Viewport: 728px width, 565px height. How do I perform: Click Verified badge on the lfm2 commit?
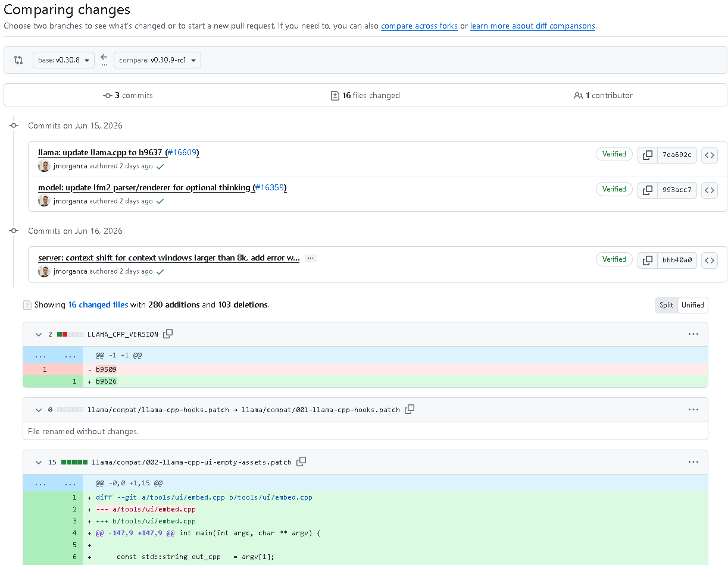click(x=614, y=189)
